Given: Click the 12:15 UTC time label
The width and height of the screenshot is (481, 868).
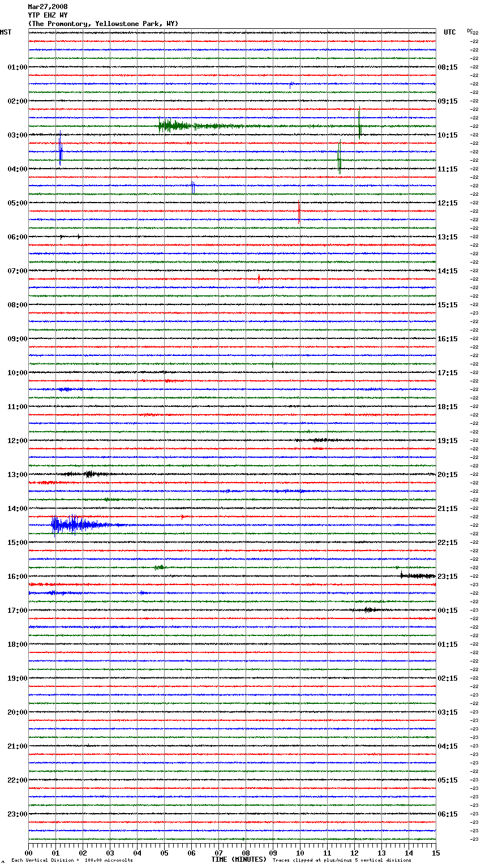Looking at the screenshot, I should [448, 203].
